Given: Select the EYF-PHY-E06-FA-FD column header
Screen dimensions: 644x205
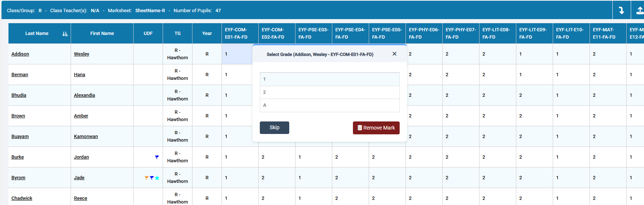Looking at the screenshot, I should (424, 33).
